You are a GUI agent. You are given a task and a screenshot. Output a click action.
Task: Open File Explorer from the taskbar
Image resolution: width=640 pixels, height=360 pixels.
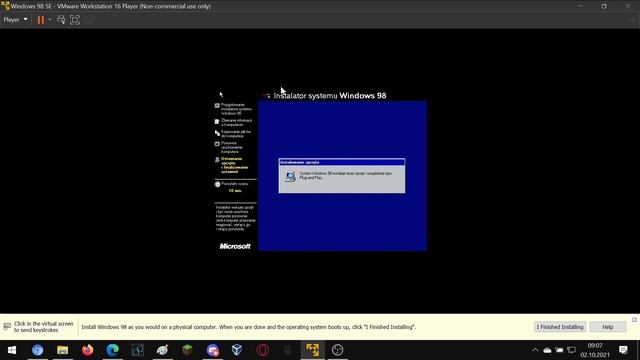62,350
